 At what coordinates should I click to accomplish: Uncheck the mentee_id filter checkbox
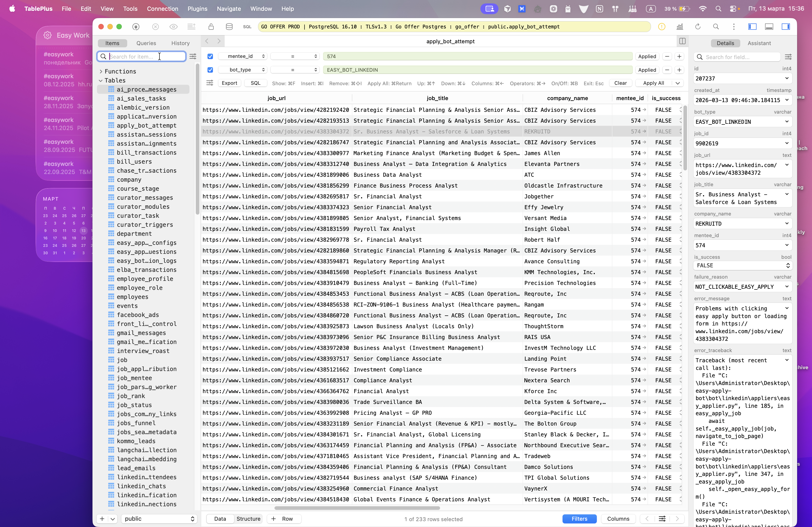tap(210, 56)
